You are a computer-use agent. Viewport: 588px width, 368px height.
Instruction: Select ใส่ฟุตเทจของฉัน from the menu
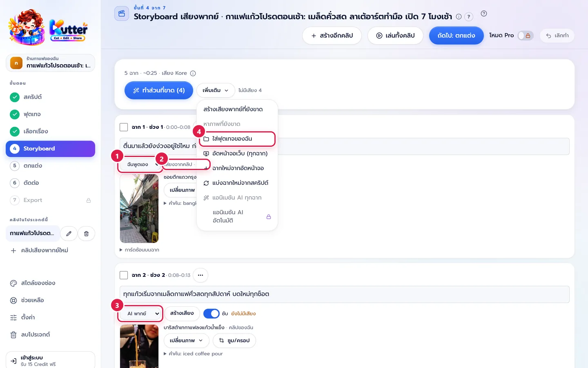click(237, 139)
